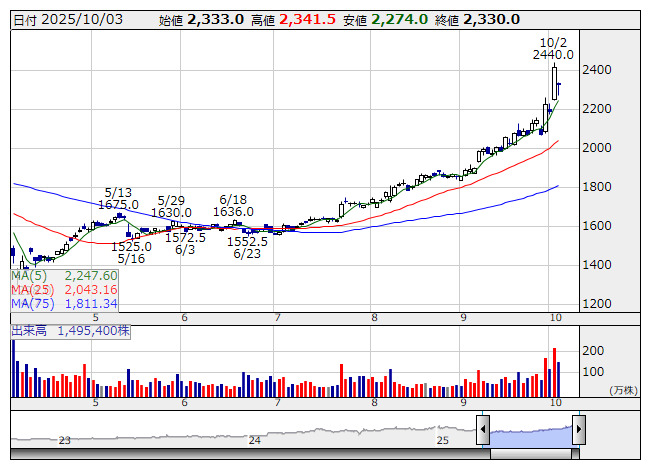Click the 2000 price axis label

(x=597, y=147)
